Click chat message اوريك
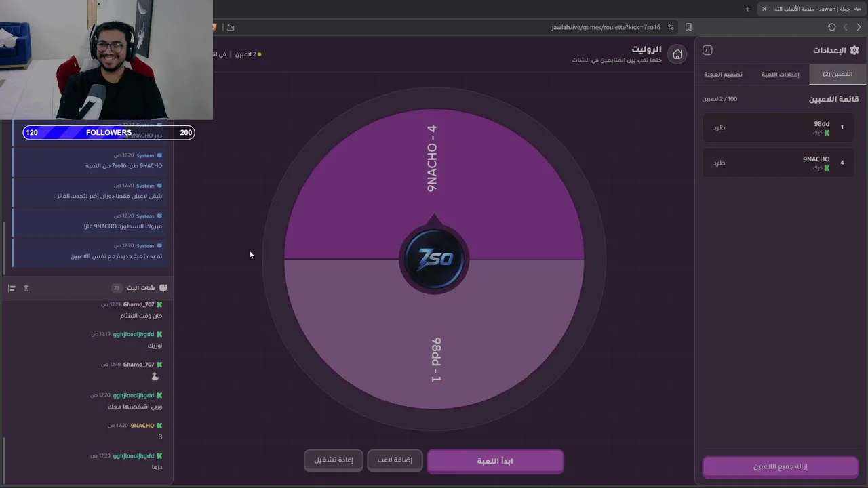The image size is (868, 488). pos(155,346)
